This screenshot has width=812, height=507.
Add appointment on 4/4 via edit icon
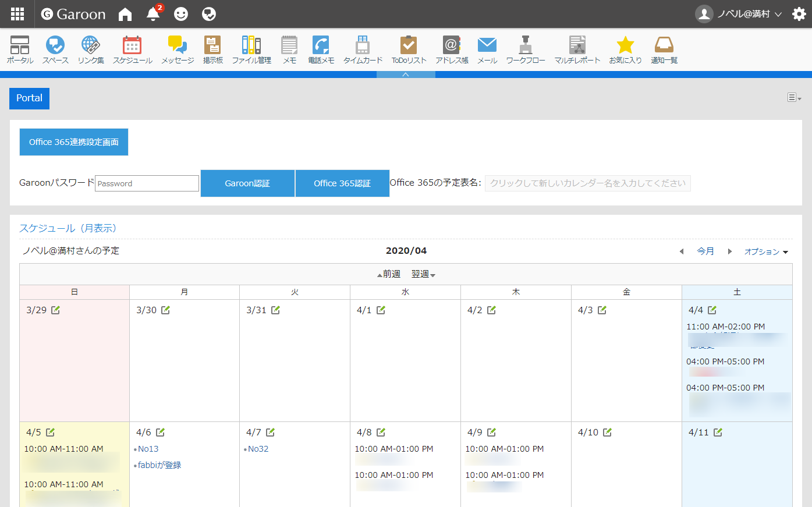coord(712,310)
